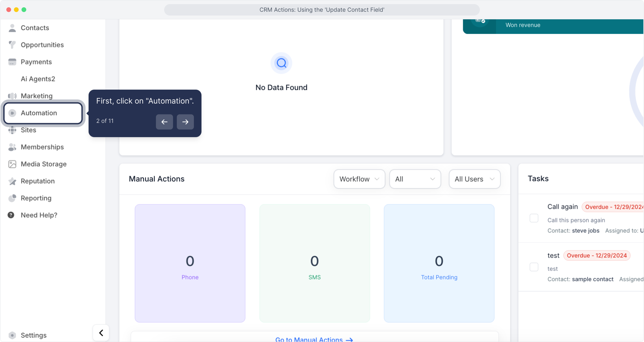The width and height of the screenshot is (644, 342).
Task: Collapse the sidebar with chevron button
Action: click(x=101, y=333)
